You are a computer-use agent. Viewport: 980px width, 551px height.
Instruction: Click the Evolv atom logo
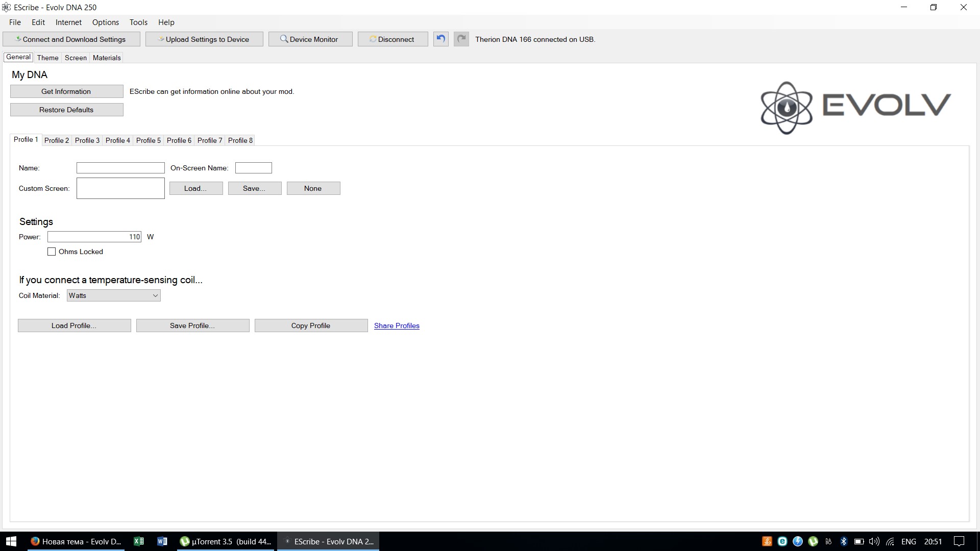(786, 108)
